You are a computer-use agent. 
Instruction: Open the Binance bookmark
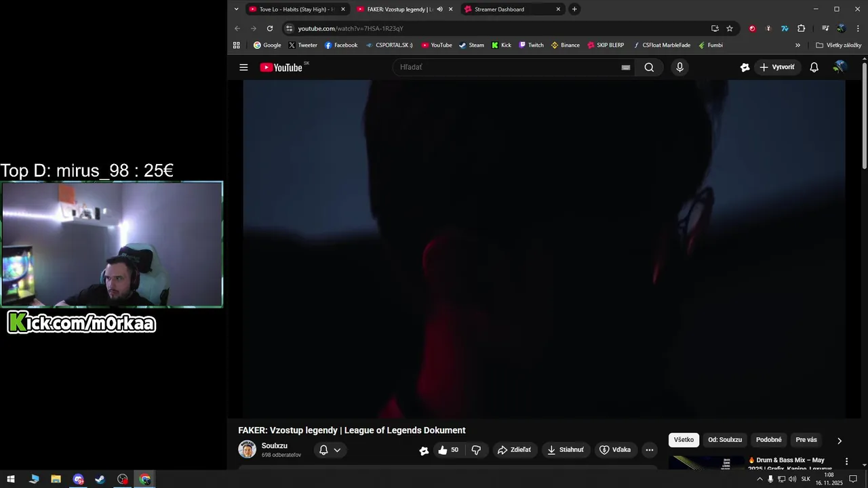(565, 45)
